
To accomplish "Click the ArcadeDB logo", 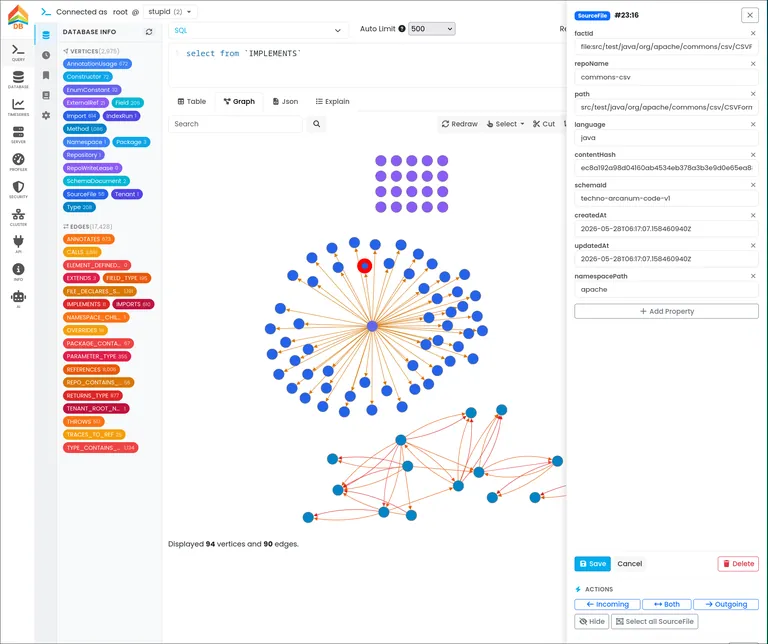I will [x=18, y=17].
